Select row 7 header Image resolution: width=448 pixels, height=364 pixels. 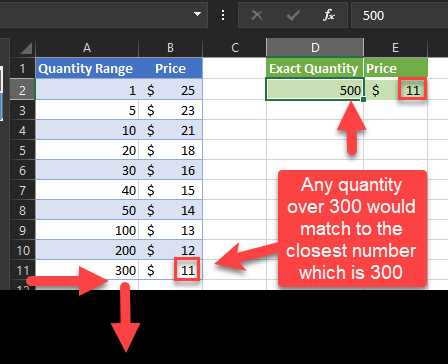[22, 190]
